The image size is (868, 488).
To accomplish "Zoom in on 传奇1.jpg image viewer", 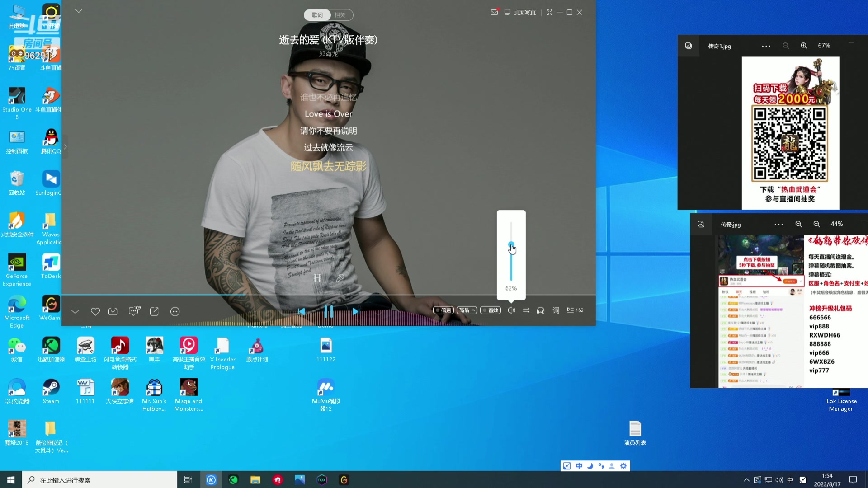I will point(804,46).
